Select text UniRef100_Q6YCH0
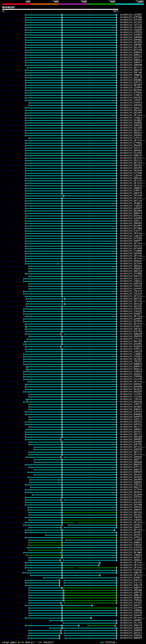 click(x=131, y=306)
